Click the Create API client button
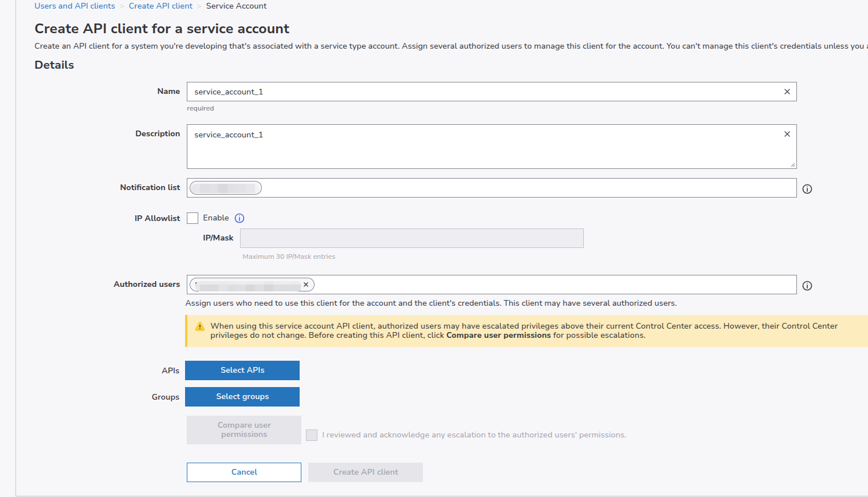The height and width of the screenshot is (497, 868). coord(366,472)
